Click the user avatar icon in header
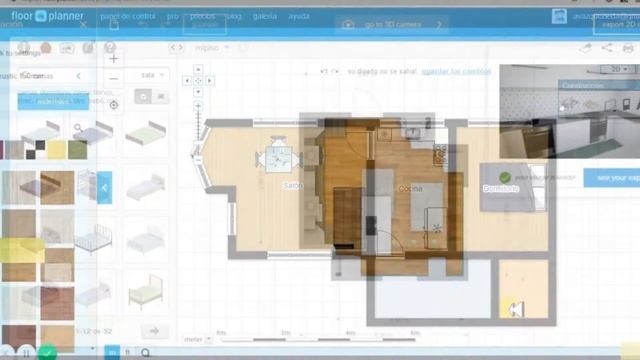The width and height of the screenshot is (640, 360). 559,16
